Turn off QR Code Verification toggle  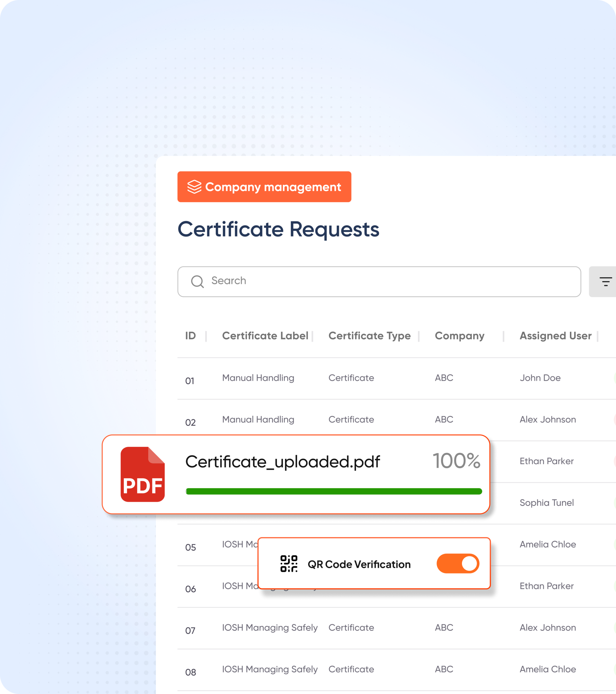pos(458,564)
